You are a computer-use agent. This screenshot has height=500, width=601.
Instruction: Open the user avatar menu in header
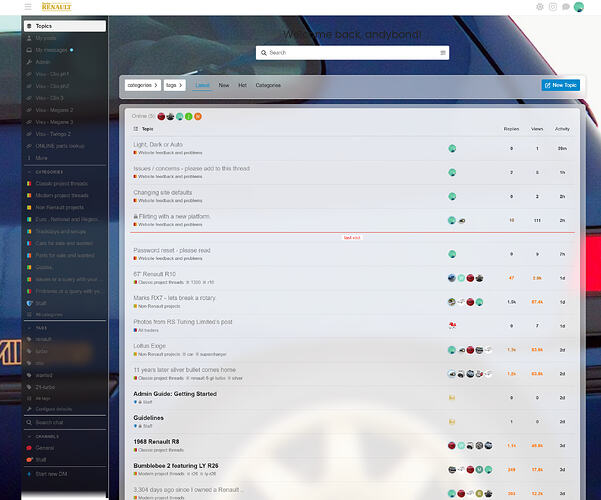pyautogui.click(x=579, y=7)
